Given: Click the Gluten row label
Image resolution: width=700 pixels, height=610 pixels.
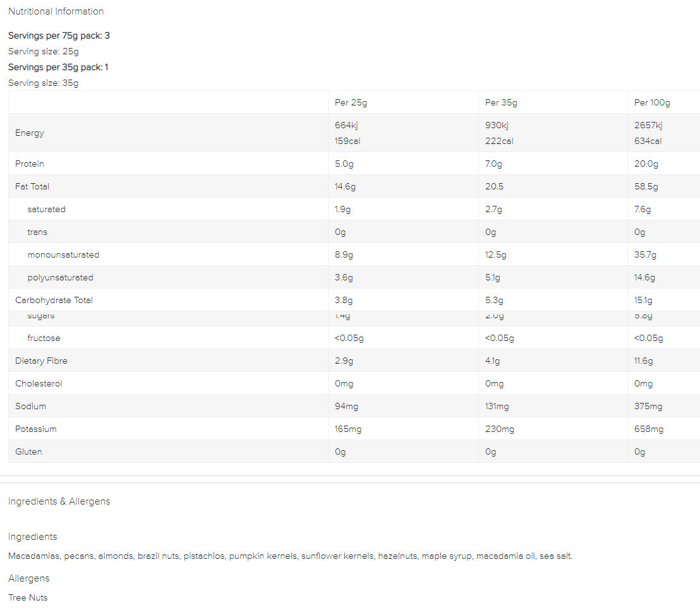Looking at the screenshot, I should [x=28, y=452].
